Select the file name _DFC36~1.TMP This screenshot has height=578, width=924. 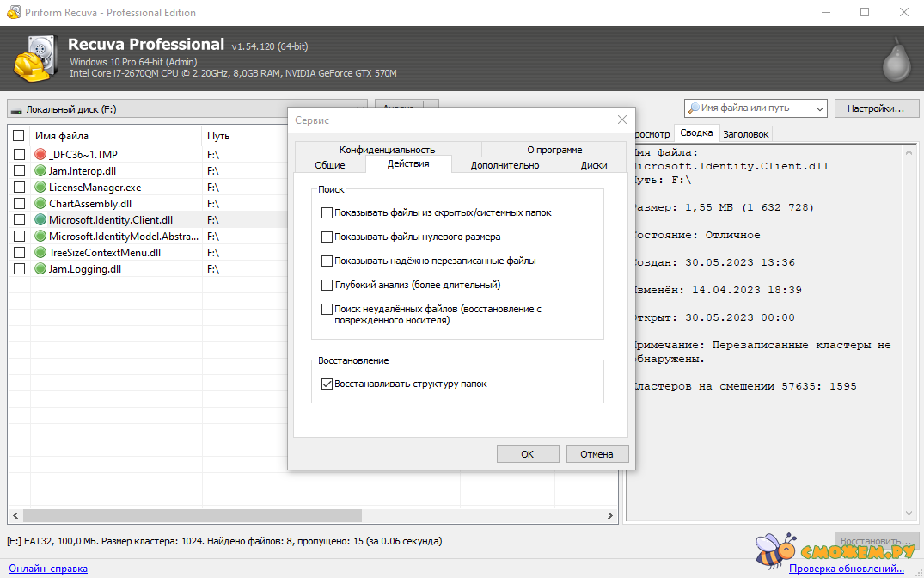[x=83, y=155]
